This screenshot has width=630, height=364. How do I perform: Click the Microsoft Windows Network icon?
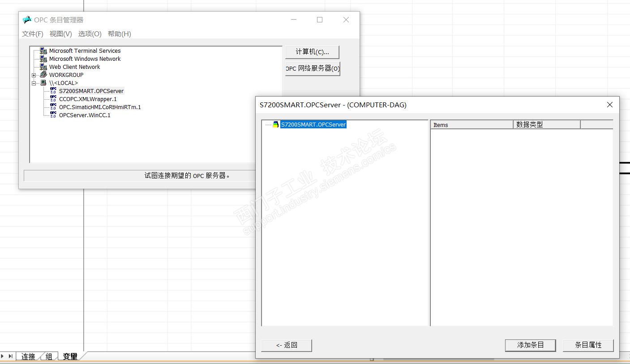[x=43, y=59]
